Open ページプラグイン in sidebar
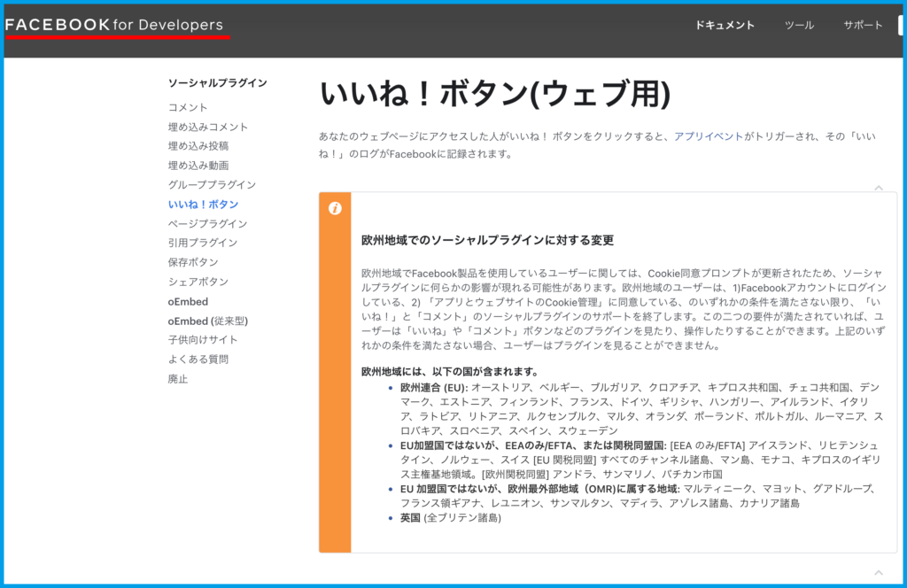 pos(207,224)
